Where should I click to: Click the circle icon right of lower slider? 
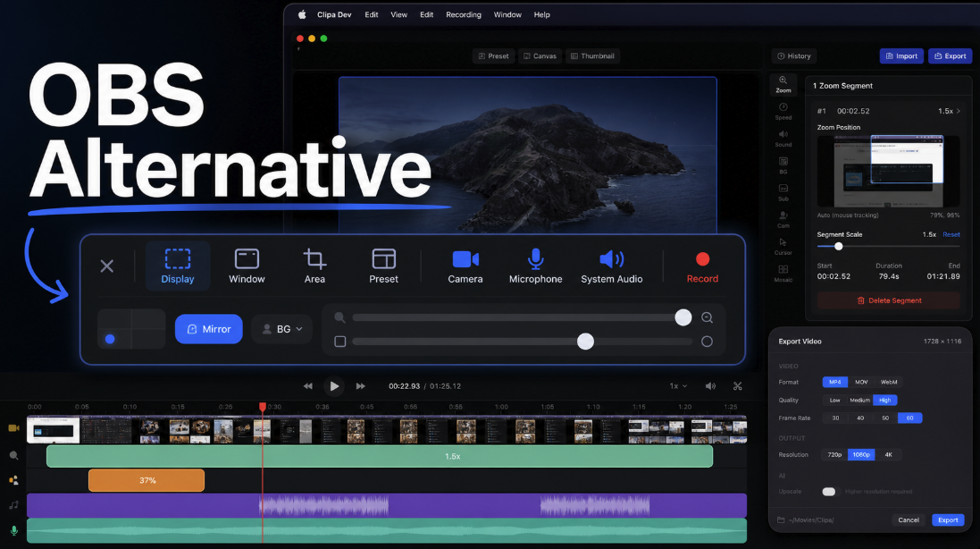point(707,342)
